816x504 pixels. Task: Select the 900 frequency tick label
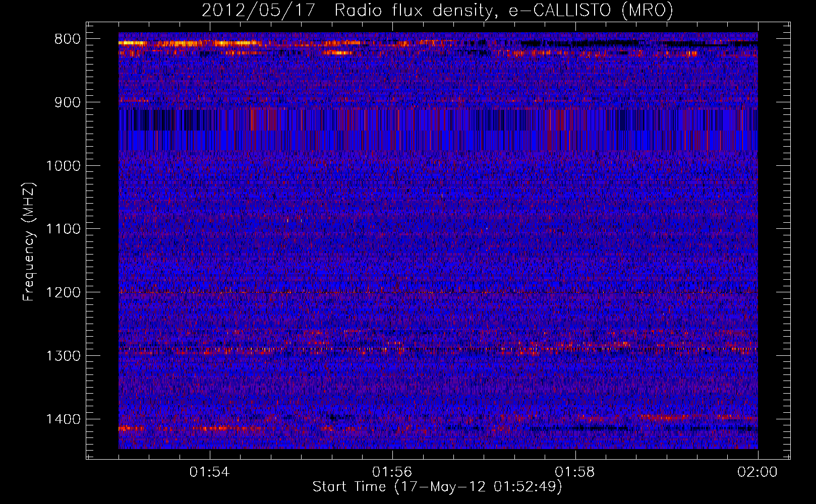pyautogui.click(x=67, y=103)
